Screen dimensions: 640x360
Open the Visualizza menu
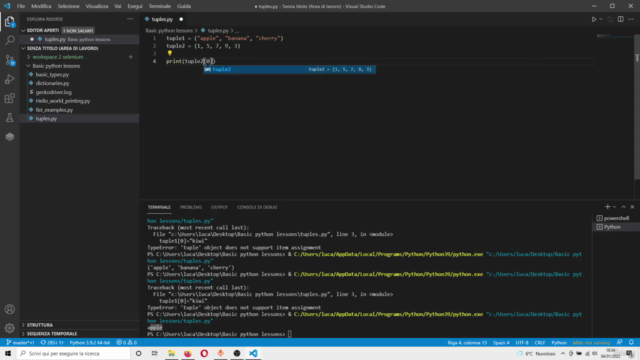97,6
